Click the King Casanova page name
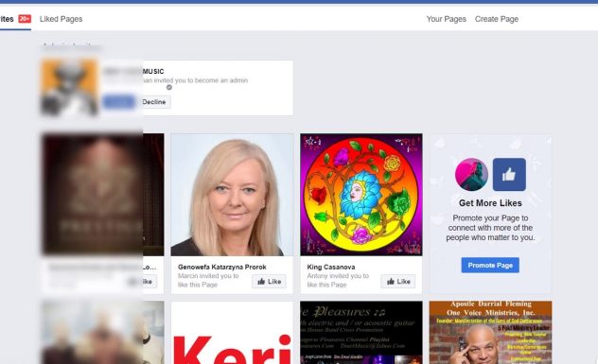Screen dimensions: 598x364 click(331, 267)
